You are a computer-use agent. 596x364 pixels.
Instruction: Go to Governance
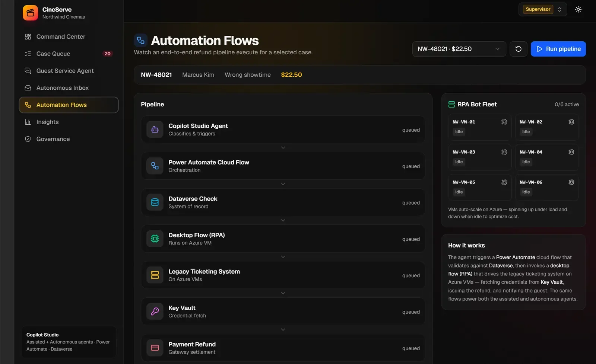[69, 139]
